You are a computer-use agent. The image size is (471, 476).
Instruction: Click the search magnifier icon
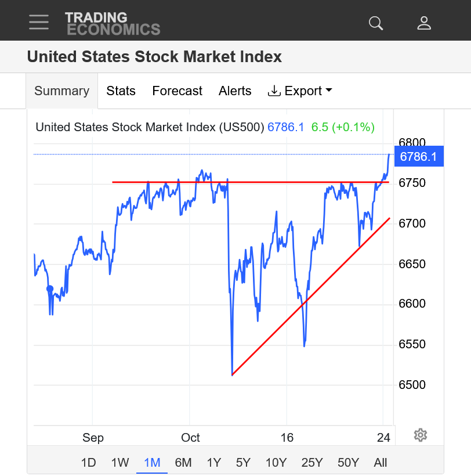point(376,23)
